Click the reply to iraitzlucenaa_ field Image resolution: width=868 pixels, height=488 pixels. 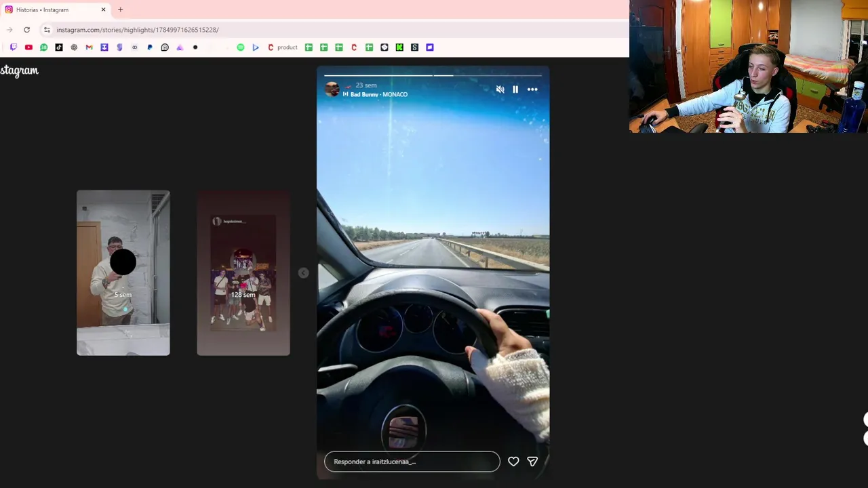tap(412, 462)
